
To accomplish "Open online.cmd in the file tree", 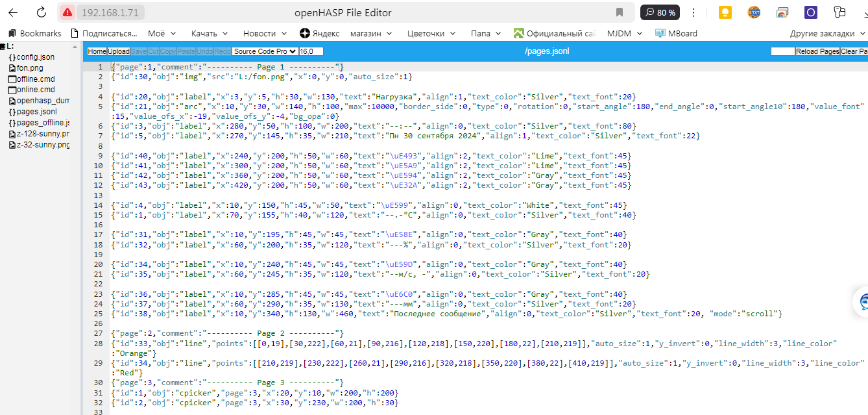I will click(x=36, y=90).
